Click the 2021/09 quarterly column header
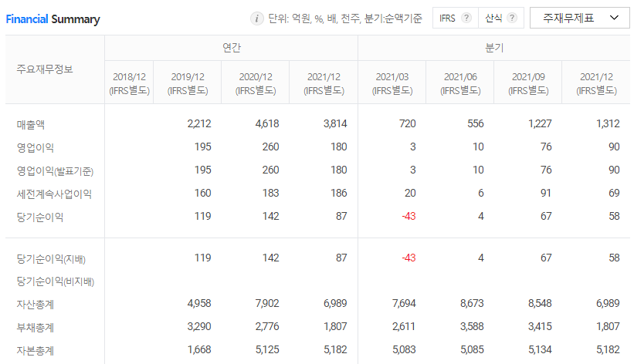Screen dimensions: 634x364 click(x=528, y=83)
